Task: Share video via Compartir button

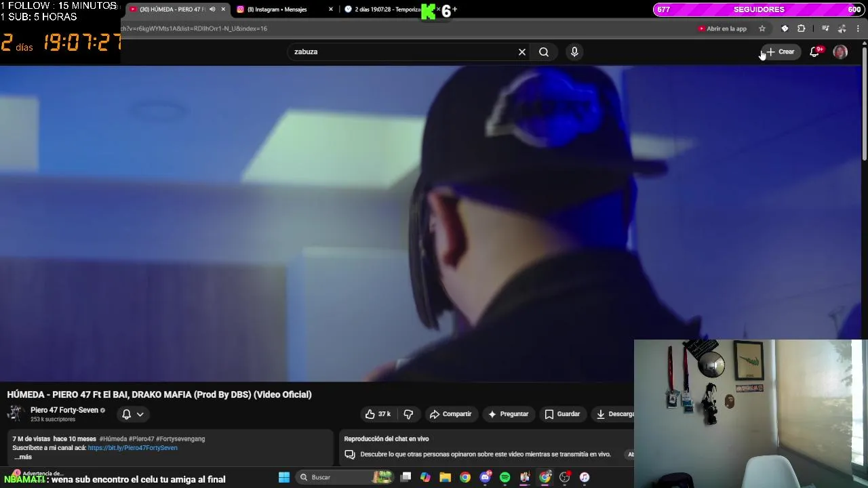Action: click(x=451, y=414)
